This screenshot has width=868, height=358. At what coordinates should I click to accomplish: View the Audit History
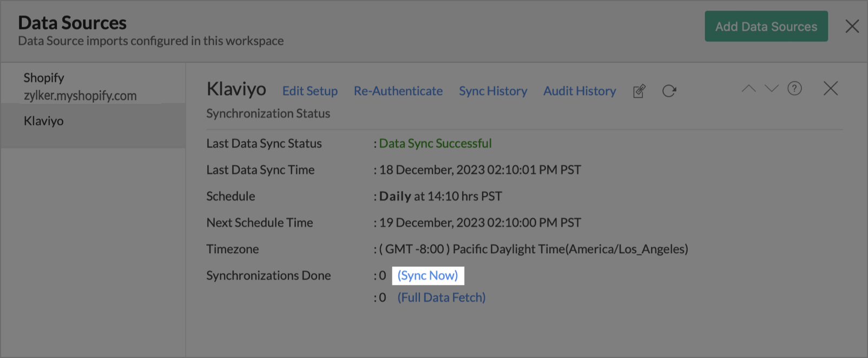580,91
